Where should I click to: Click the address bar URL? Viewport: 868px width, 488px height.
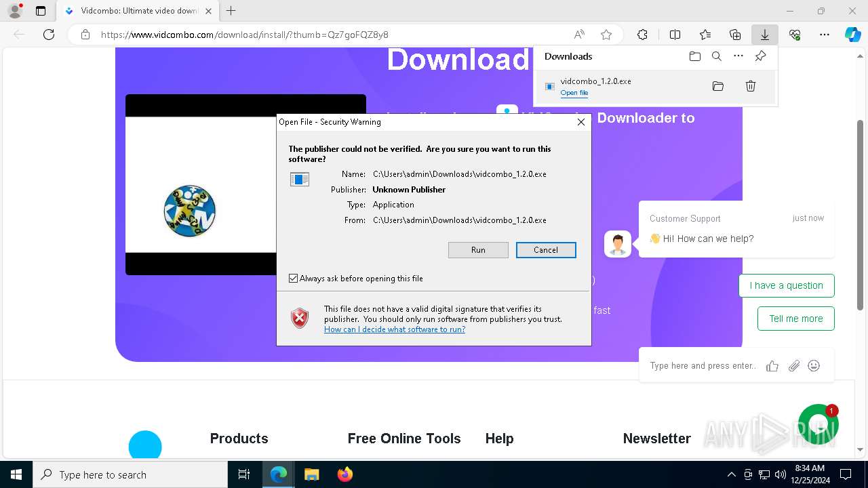click(245, 35)
